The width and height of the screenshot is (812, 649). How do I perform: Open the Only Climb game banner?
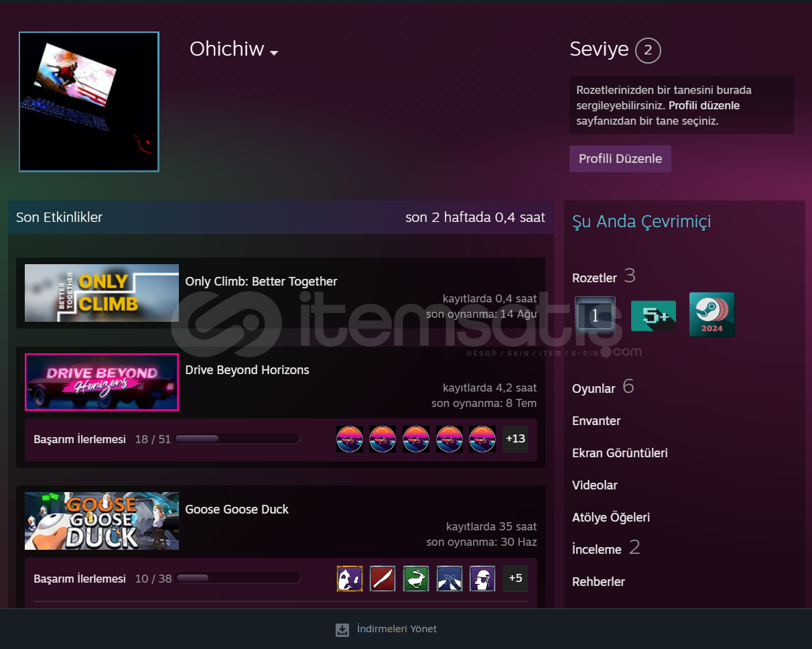coord(102,293)
